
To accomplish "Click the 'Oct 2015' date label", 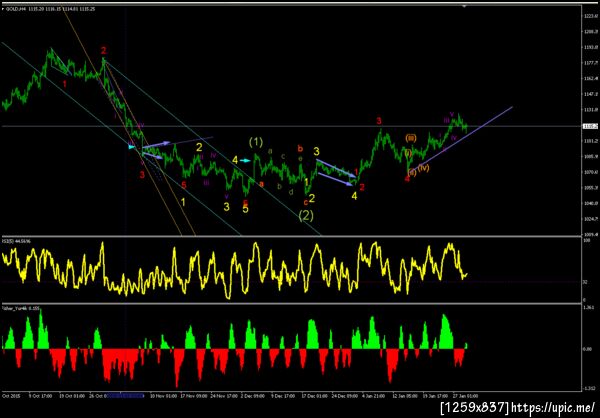I will pos(10,395).
